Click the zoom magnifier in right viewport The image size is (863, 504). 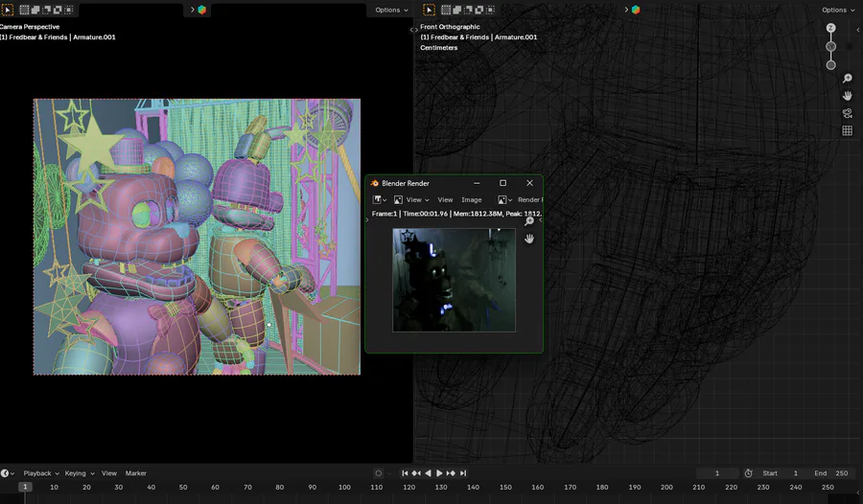(848, 79)
